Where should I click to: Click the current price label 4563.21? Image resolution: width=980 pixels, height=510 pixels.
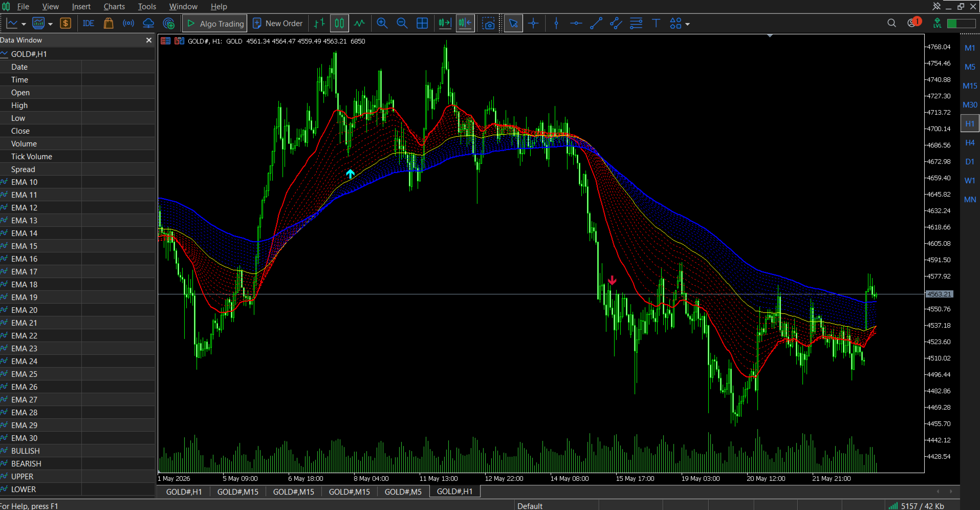point(939,294)
